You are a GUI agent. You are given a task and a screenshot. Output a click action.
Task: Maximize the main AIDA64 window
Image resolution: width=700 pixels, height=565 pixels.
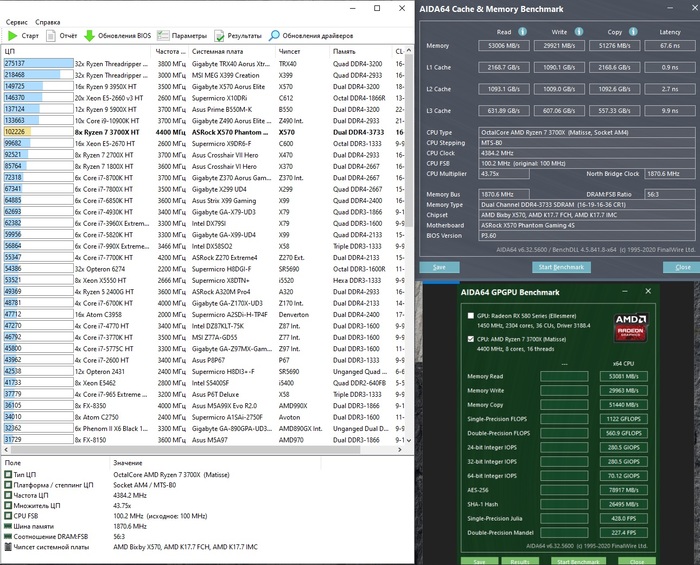pyautogui.click(x=377, y=8)
